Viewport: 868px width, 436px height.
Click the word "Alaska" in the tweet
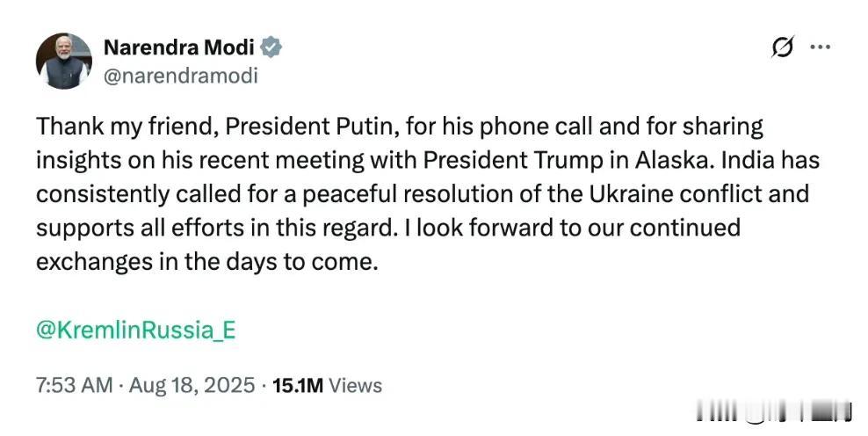pos(676,161)
